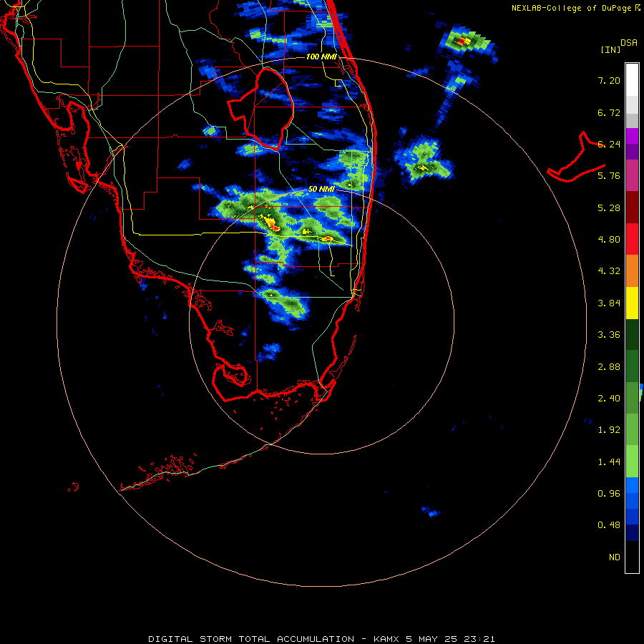Pick the white swatch atop the color scale
644x644 pixels.
[632, 79]
